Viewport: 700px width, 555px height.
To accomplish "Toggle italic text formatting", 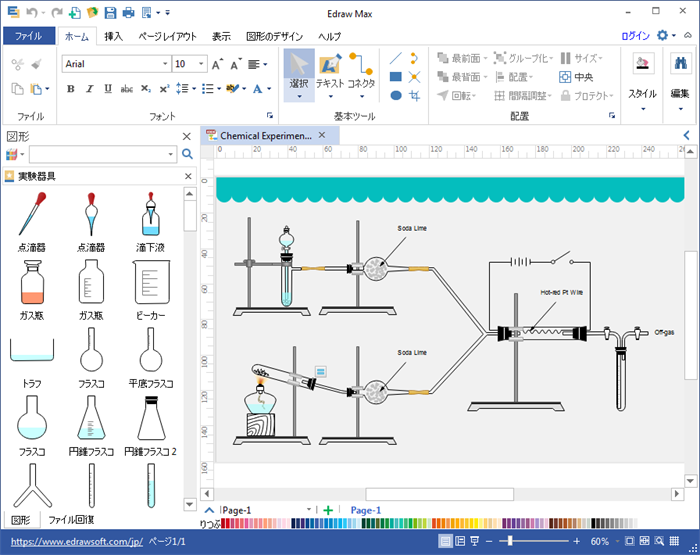I will [x=89, y=89].
